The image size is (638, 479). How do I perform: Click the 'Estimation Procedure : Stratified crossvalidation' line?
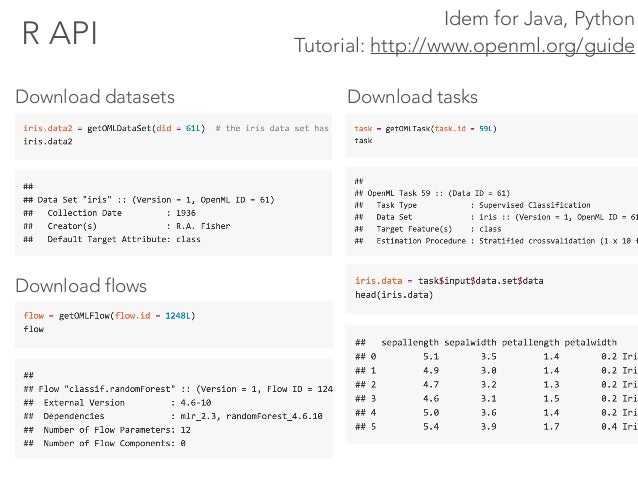point(496,241)
